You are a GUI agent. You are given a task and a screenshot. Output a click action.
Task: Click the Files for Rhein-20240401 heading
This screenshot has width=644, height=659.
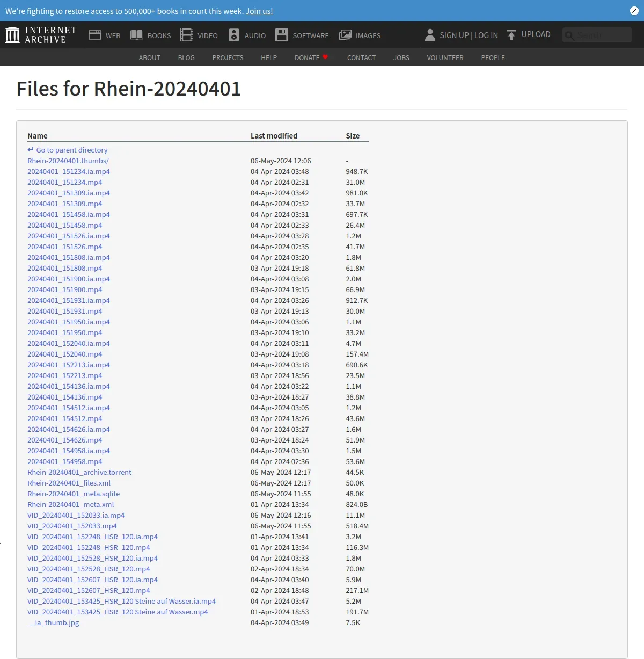click(x=129, y=89)
